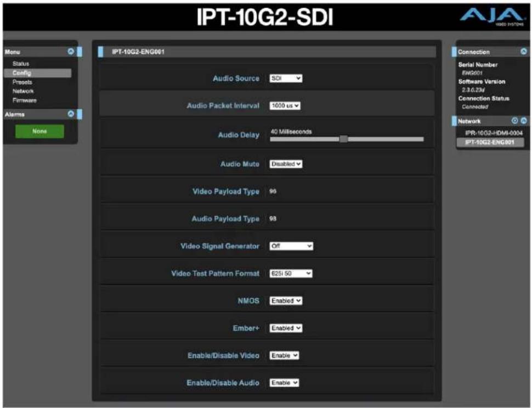Open the Status menu page
This screenshot has width=532, height=408.
[21, 64]
